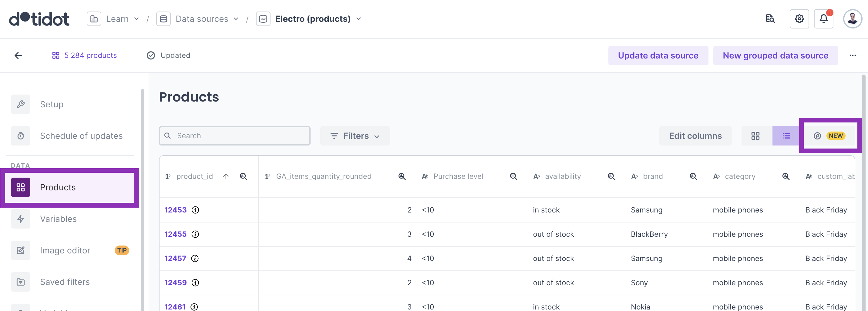
Task: Toggle the NEW compass view button
Action: 829,136
